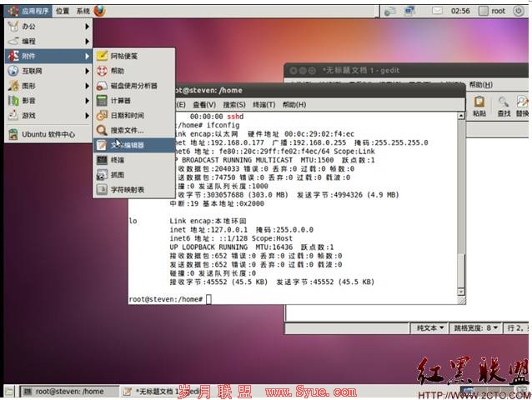The width and height of the screenshot is (532, 400).
Task: Open the 位置 places menu
Action: [x=63, y=11]
